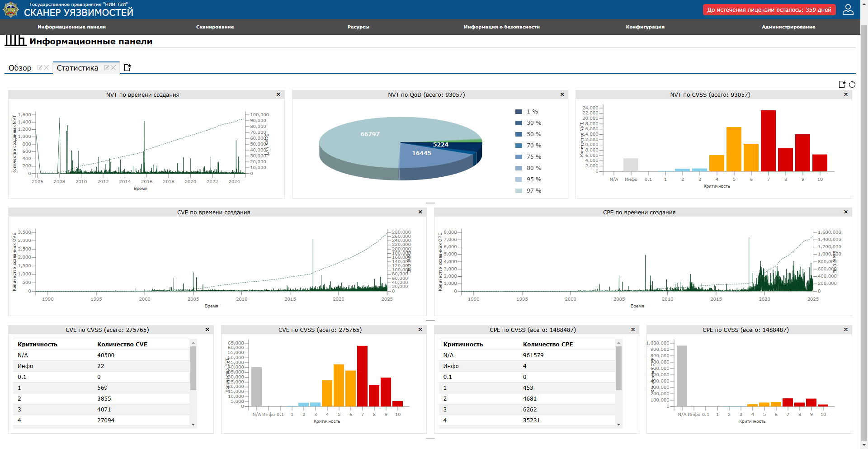Image resolution: width=868 pixels, height=449 pixels.
Task: Reset dashboard to default with refresh icon
Action: pyautogui.click(x=852, y=85)
